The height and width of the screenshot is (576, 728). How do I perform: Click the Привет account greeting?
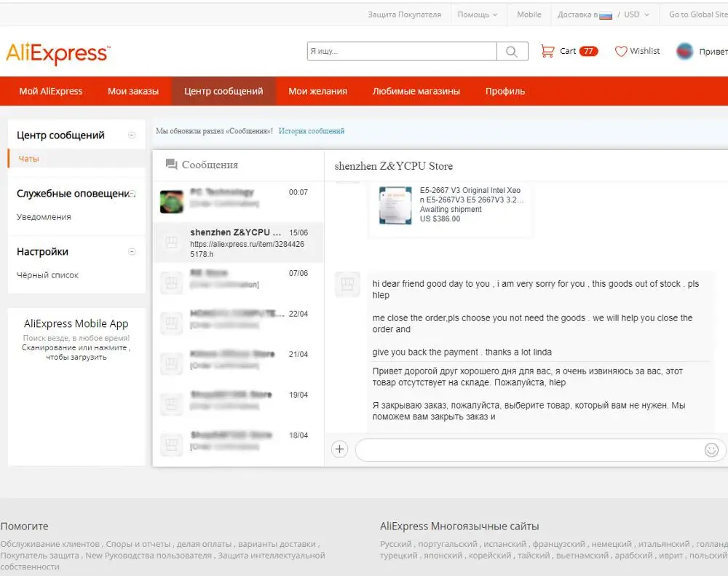(x=713, y=52)
